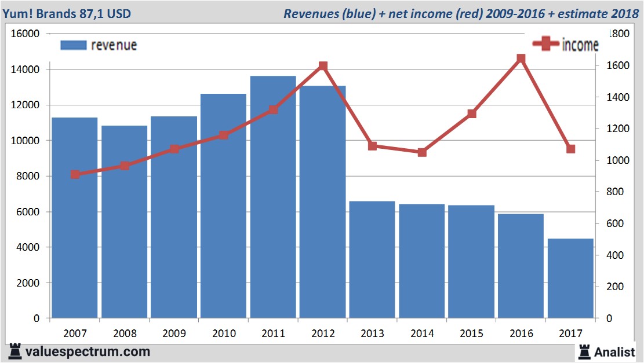This screenshot has height=363, width=644.
Task: Click the "0" on the left revenue axis
Action: (37, 318)
